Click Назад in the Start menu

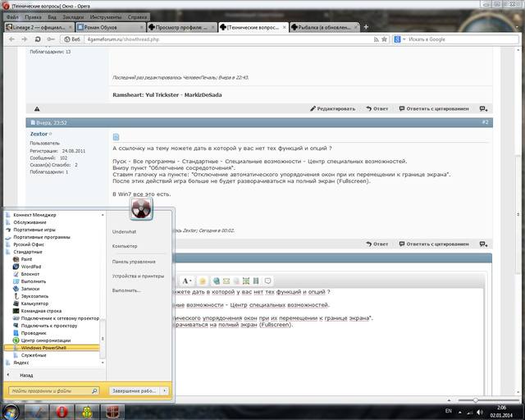tap(26, 376)
